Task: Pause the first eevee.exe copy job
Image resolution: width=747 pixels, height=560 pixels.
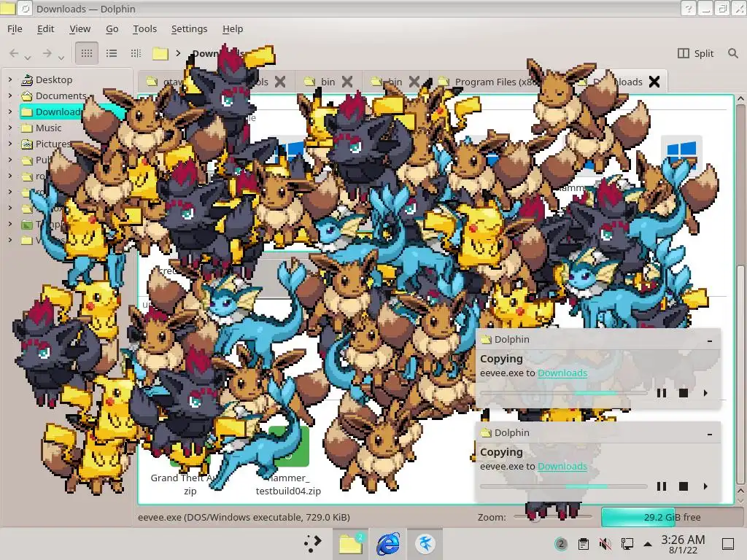Action: coord(661,393)
